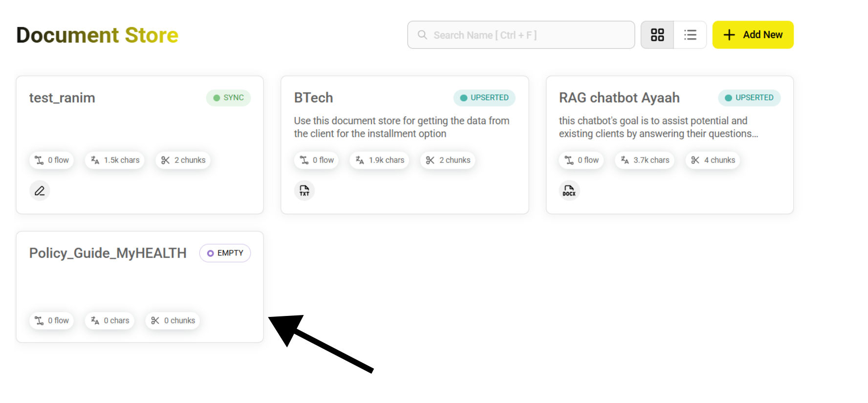Viewport: 868px width, 403px height.
Task: Click the UPSERTED badge on BTech
Action: [x=484, y=98]
